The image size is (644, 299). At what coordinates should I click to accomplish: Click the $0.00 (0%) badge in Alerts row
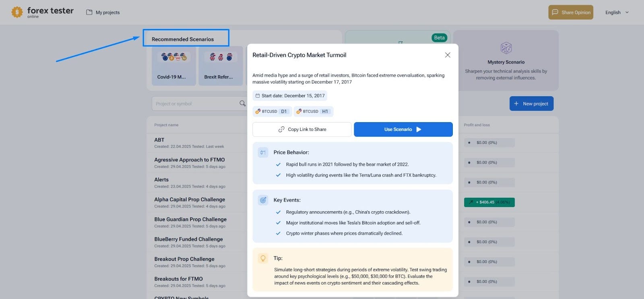489,183
